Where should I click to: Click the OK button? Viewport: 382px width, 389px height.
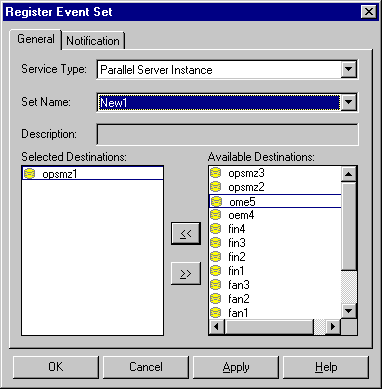click(x=56, y=367)
